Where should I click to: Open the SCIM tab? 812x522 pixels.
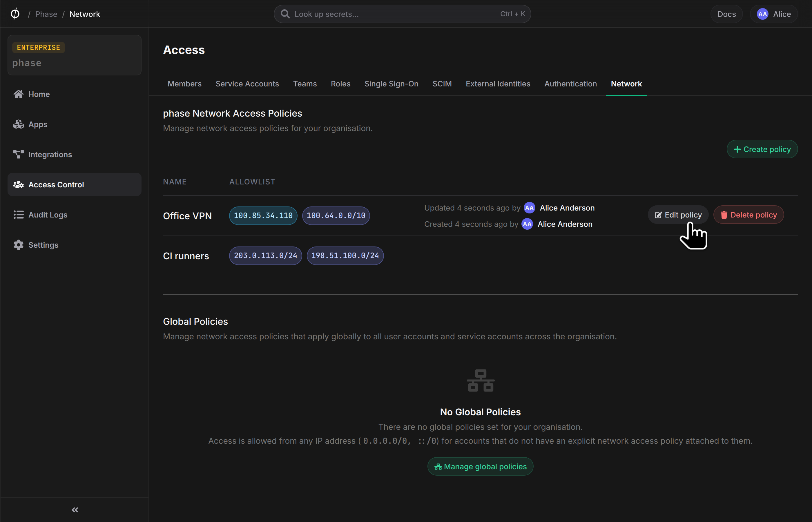tap(442, 84)
